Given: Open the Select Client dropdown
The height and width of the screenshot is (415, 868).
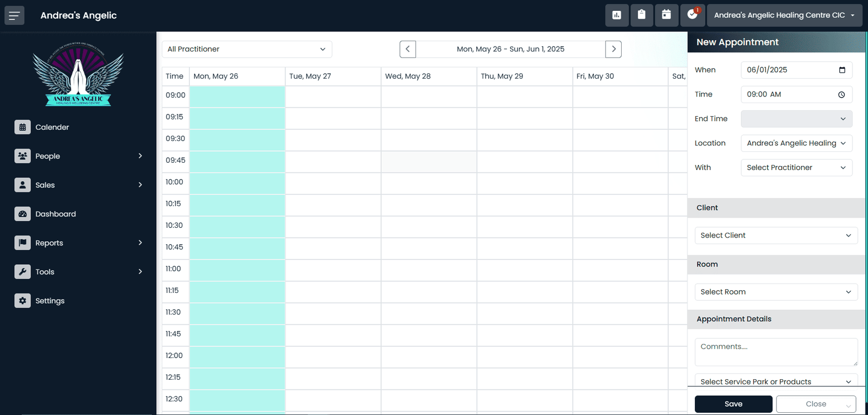Looking at the screenshot, I should click(776, 235).
